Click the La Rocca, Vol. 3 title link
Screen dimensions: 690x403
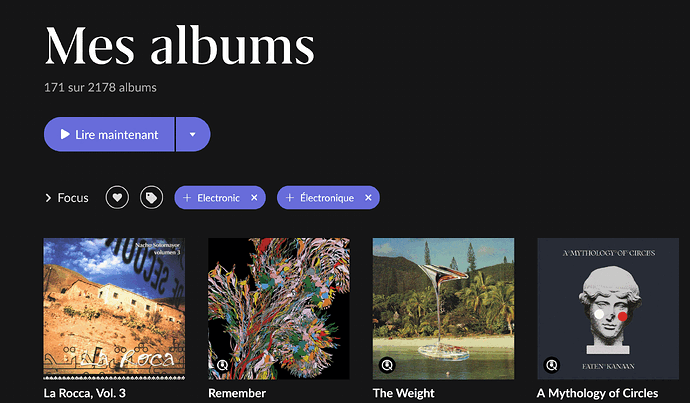84,393
